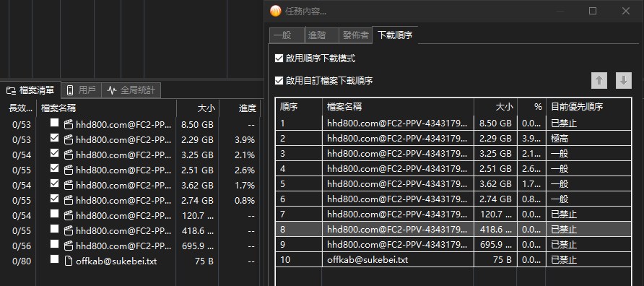Viewport: 644px width, 286px height.
Task: Uncheck the 2.29 GB file checkbox
Action: pos(55,138)
